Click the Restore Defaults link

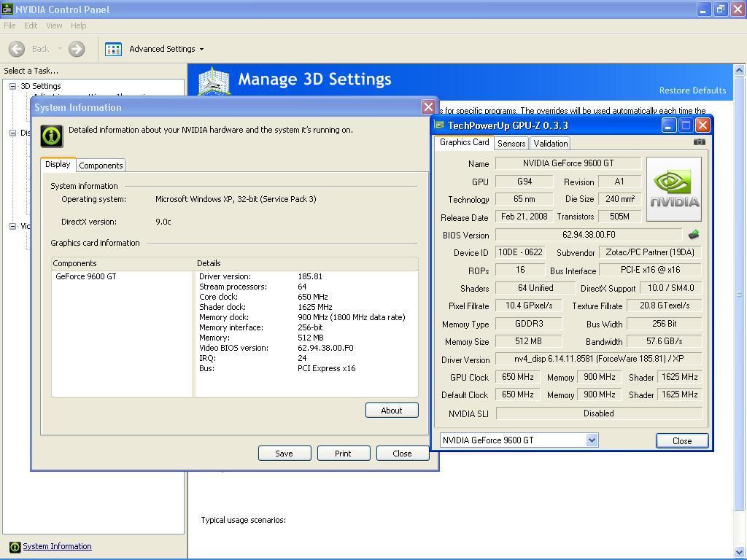693,90
